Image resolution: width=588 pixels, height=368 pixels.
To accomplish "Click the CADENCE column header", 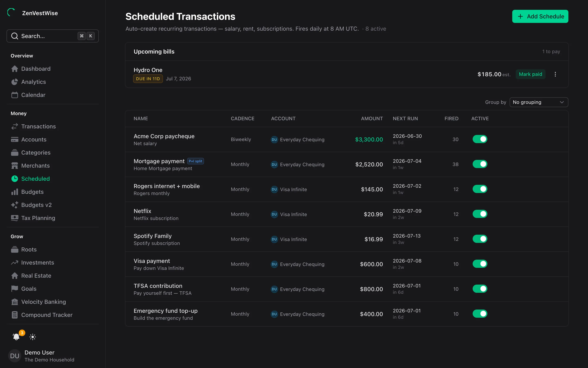I will pyautogui.click(x=243, y=119).
